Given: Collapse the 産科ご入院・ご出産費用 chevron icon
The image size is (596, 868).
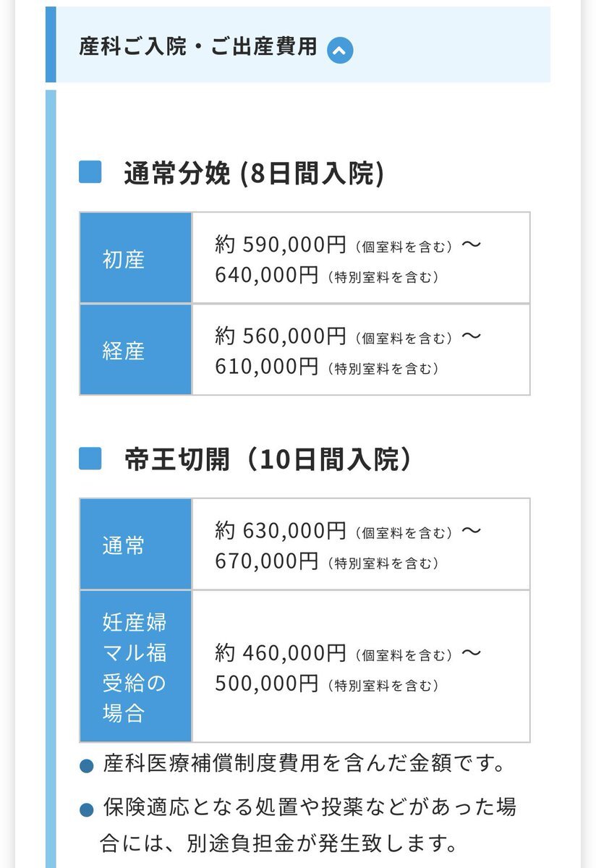Looking at the screenshot, I should (340, 50).
